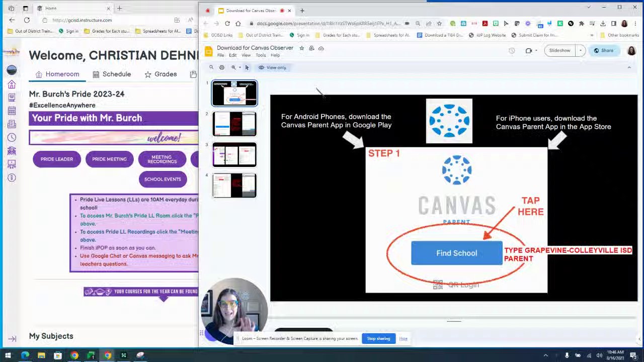
Task: Open Canvas account avatar in sidebar
Action: point(12,70)
